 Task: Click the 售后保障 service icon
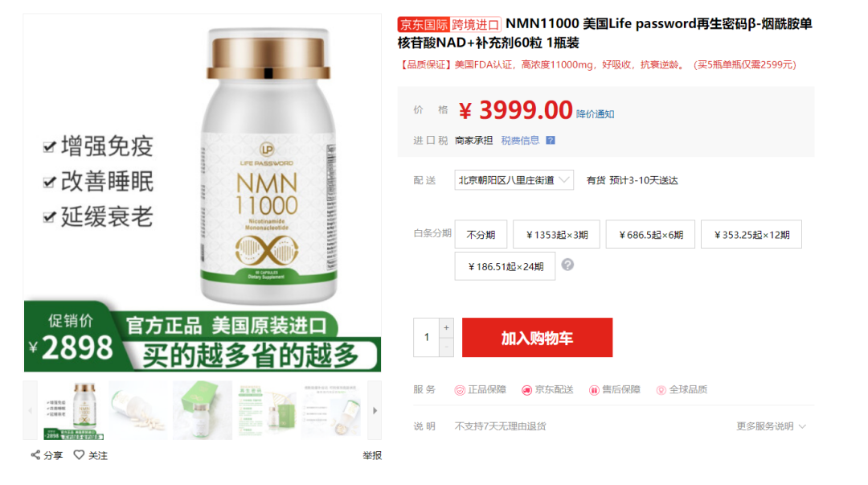(x=594, y=390)
